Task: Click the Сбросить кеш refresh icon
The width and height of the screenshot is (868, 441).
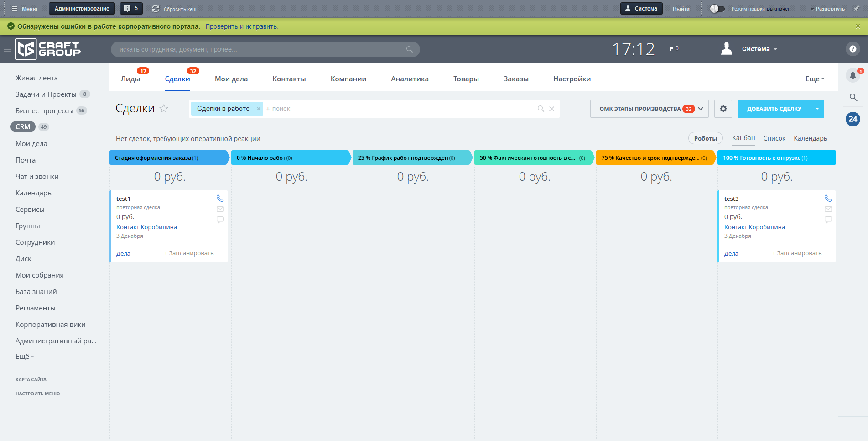Action: tap(156, 9)
